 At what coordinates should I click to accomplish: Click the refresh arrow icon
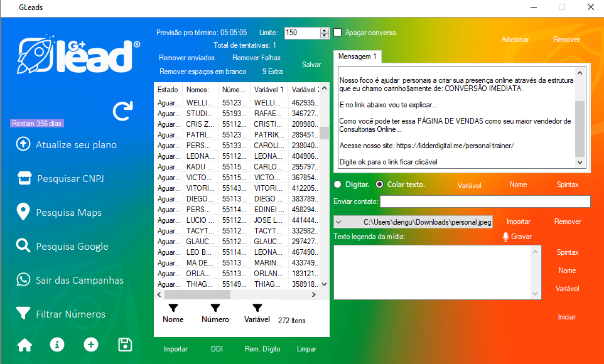tap(122, 111)
